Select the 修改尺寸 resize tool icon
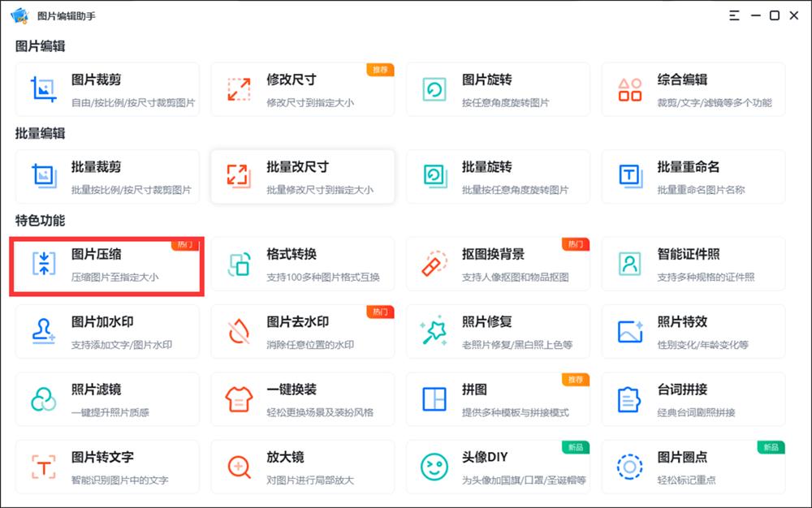The image size is (812, 508). 238,89
